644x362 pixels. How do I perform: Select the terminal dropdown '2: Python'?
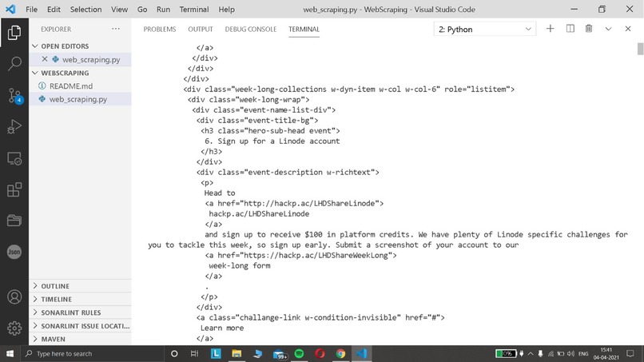click(x=485, y=30)
